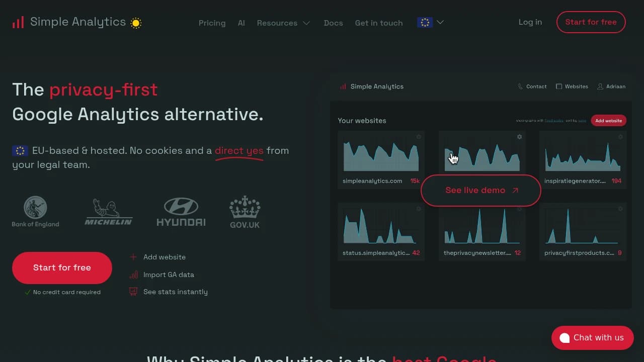The height and width of the screenshot is (362, 644).
Task: Go to Get in touch
Action: 379,23
